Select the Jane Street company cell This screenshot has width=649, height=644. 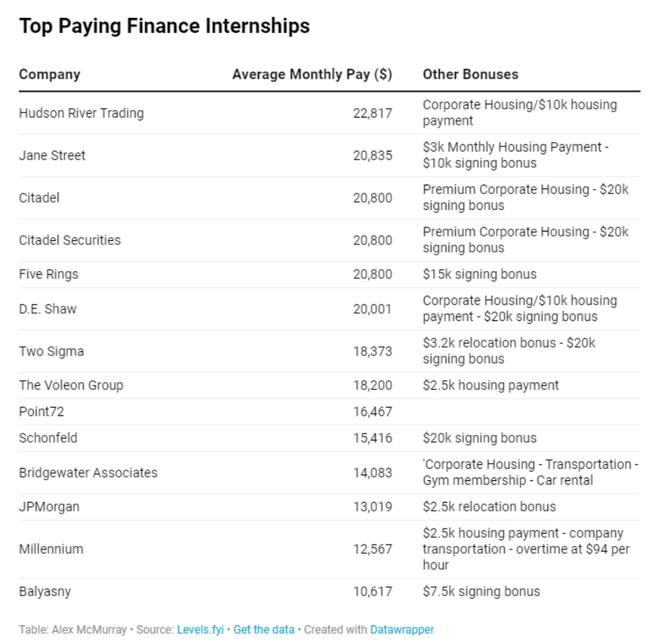click(x=52, y=155)
